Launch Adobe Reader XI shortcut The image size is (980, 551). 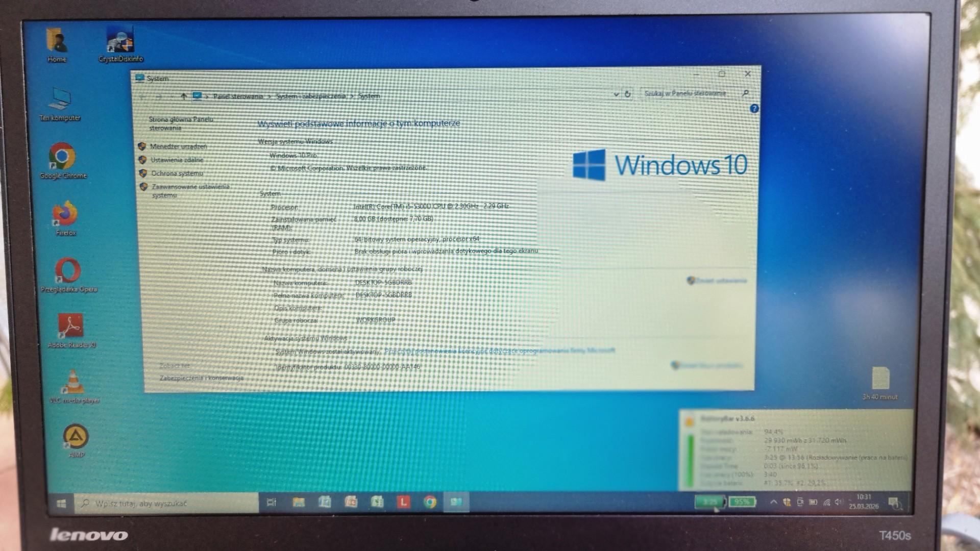[x=71, y=331]
